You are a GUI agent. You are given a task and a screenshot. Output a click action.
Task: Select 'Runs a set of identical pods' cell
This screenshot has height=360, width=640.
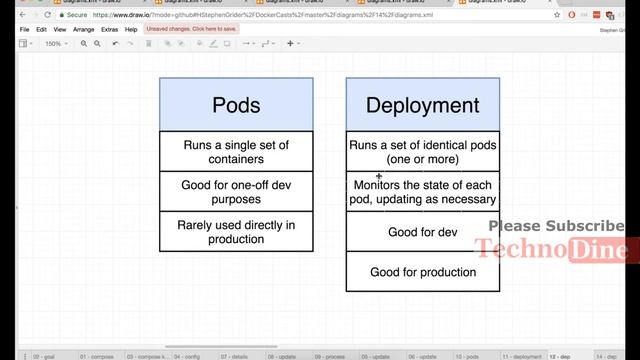click(423, 151)
